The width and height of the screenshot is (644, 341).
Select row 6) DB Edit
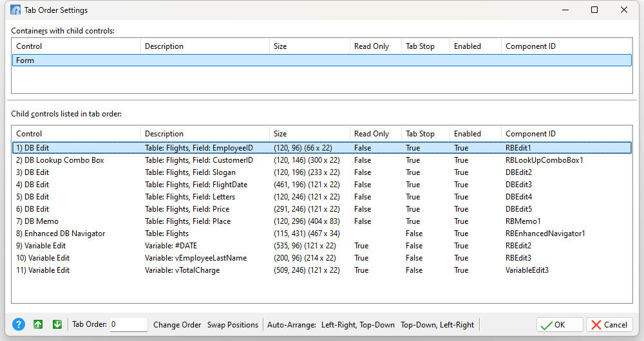(322, 209)
